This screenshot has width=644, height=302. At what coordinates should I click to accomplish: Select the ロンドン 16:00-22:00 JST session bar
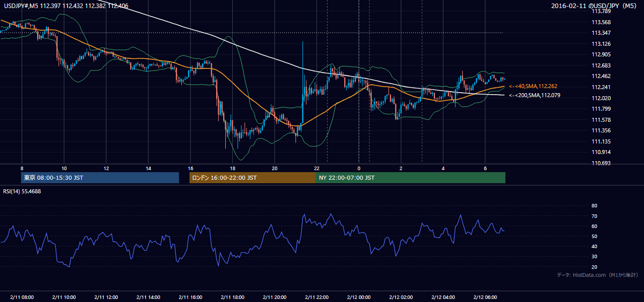click(252, 178)
